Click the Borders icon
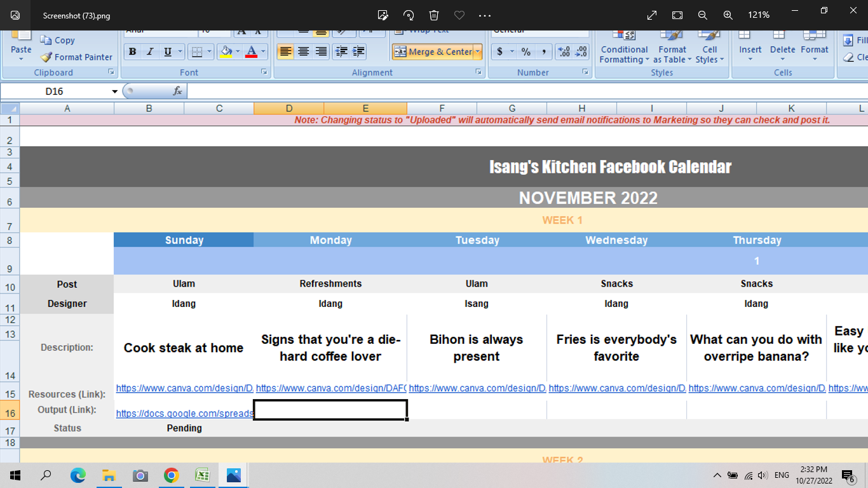Viewport: 868px width, 488px height. (x=197, y=52)
